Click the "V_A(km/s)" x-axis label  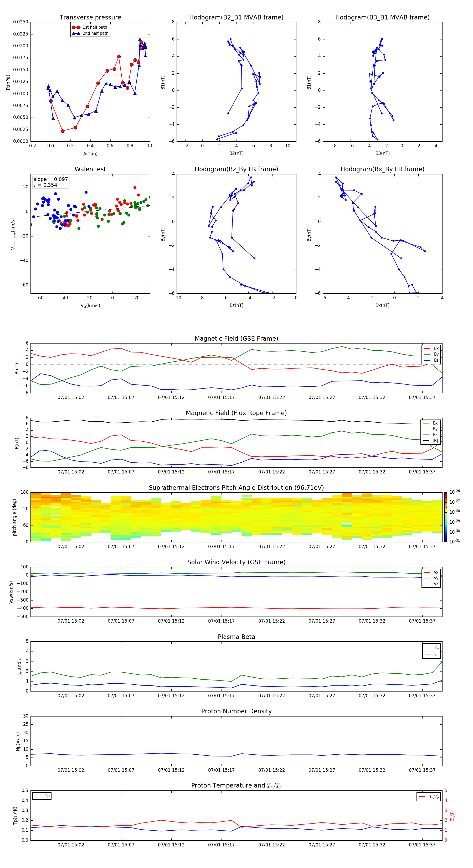point(90,306)
